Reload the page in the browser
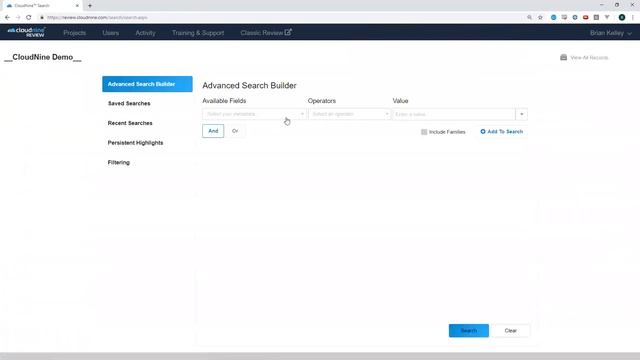The height and width of the screenshot is (360, 640). tap(29, 17)
